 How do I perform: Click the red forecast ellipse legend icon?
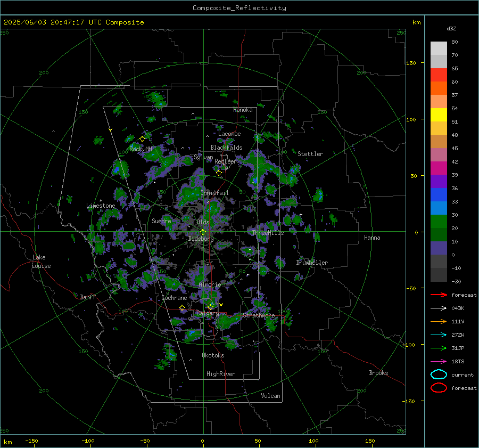click(x=439, y=388)
